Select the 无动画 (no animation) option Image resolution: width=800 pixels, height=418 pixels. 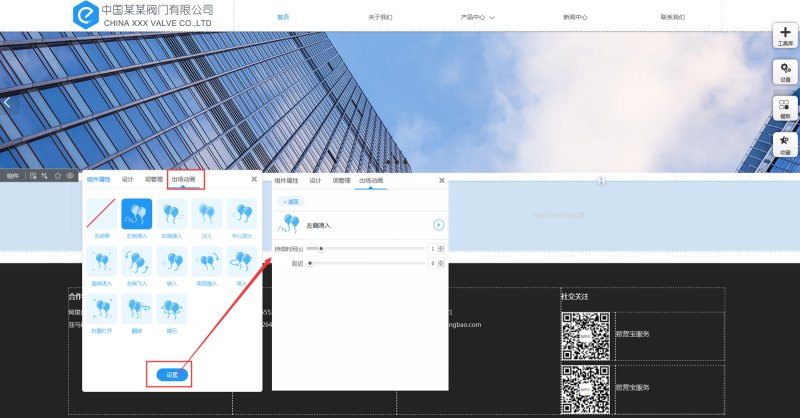[x=102, y=213]
